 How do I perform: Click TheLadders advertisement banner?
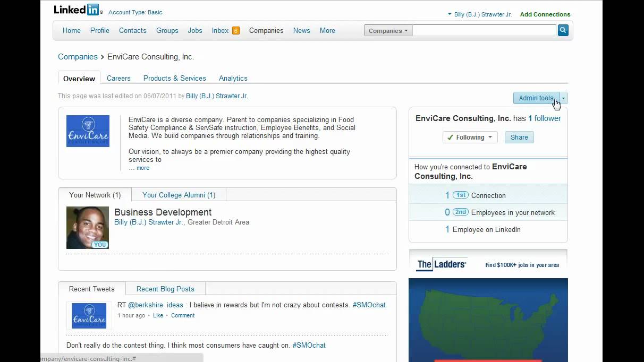pyautogui.click(x=488, y=264)
